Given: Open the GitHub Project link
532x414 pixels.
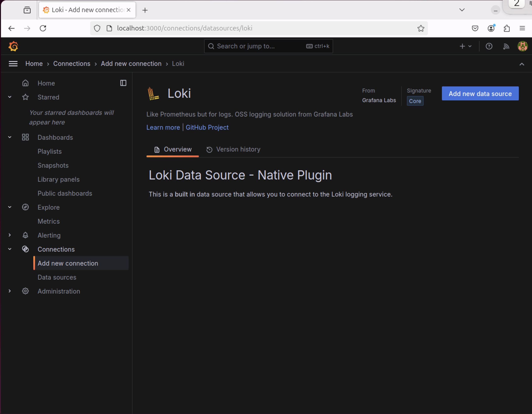Looking at the screenshot, I should [x=207, y=127].
